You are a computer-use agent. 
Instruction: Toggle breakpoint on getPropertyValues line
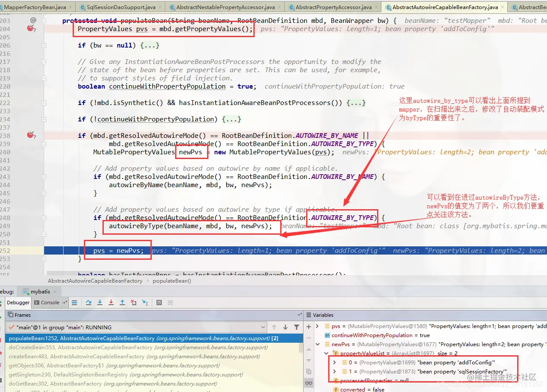31,29
